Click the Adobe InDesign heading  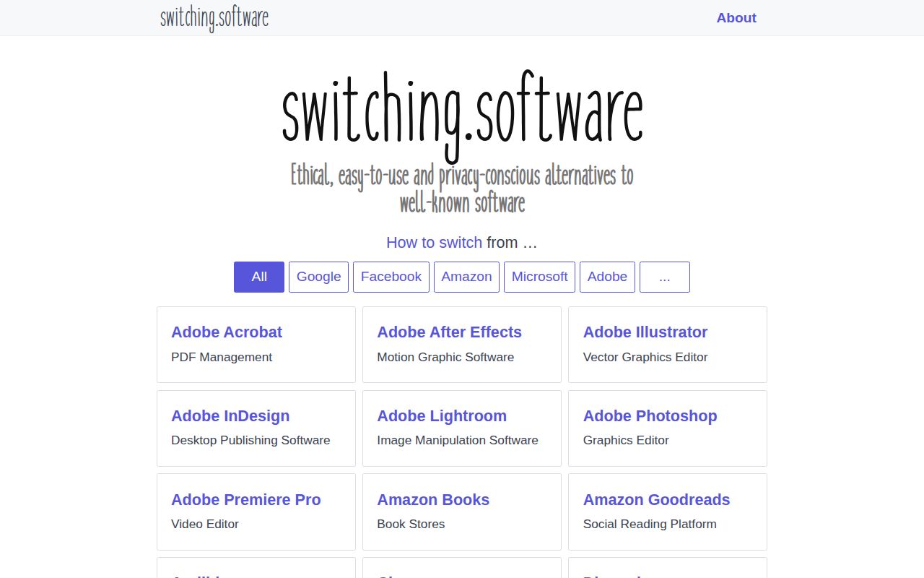pyautogui.click(x=230, y=416)
